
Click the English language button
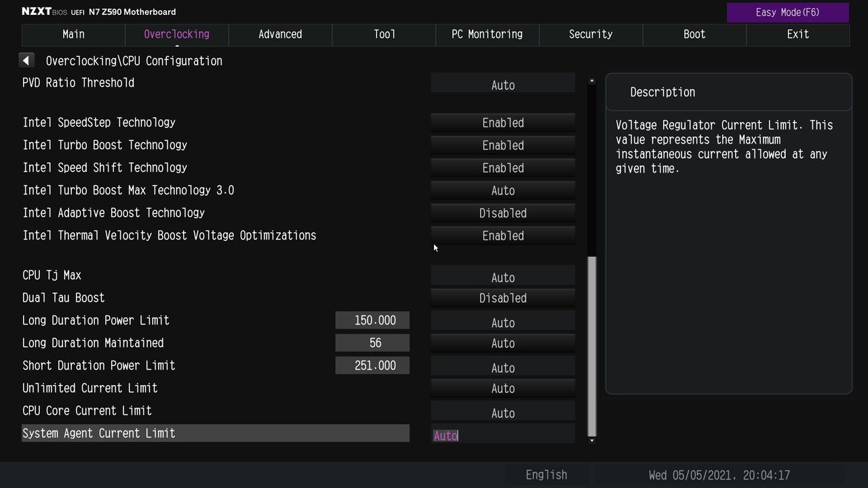[x=546, y=475]
